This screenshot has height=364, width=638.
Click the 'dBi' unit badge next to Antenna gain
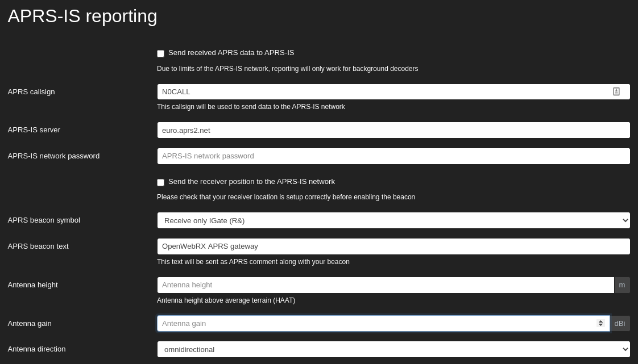tap(620, 323)
